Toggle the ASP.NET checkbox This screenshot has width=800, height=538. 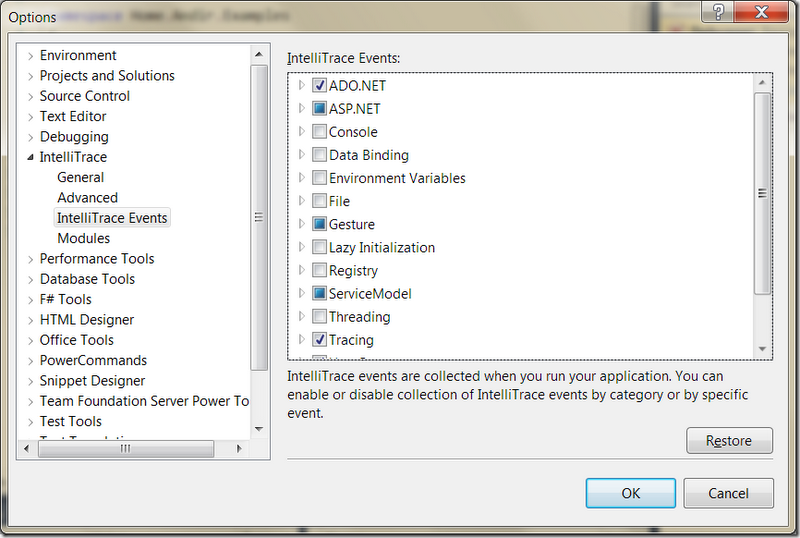tap(319, 108)
